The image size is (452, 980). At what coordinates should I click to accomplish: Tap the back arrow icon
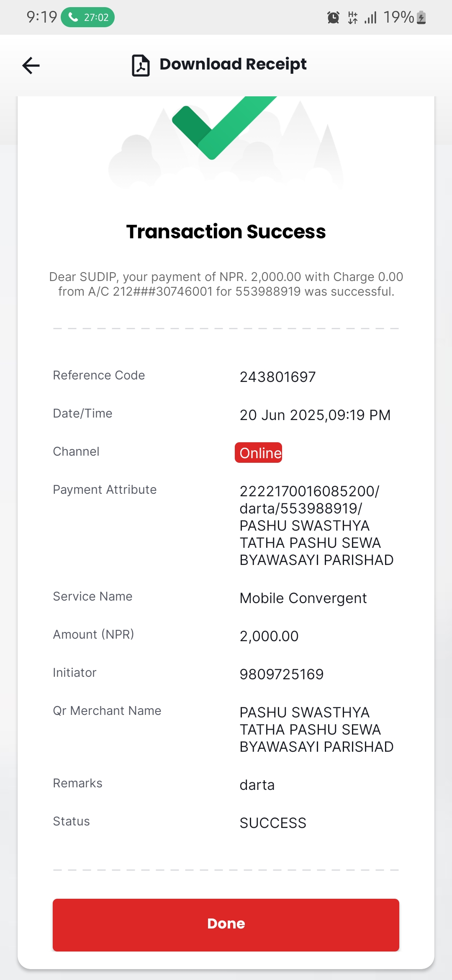pyautogui.click(x=31, y=65)
